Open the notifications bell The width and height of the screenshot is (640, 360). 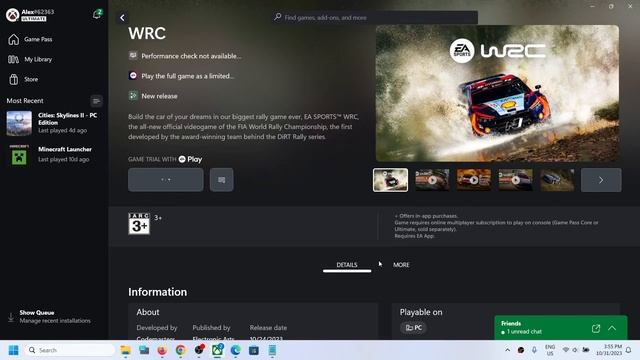point(97,15)
